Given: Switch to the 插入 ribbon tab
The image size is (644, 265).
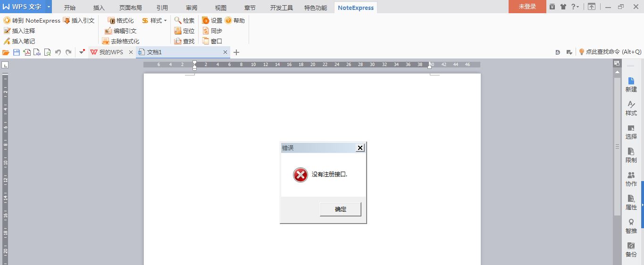Looking at the screenshot, I should click(99, 8).
